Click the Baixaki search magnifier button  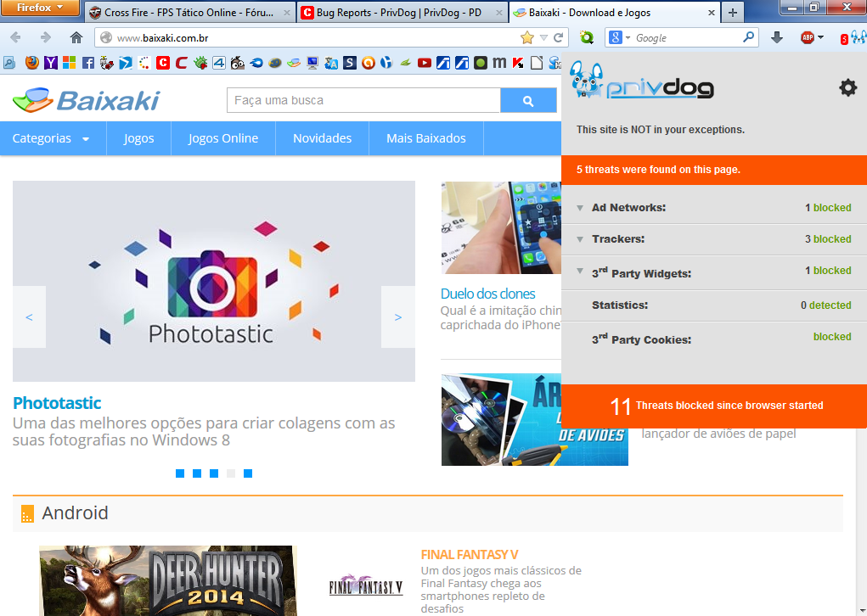point(528,101)
